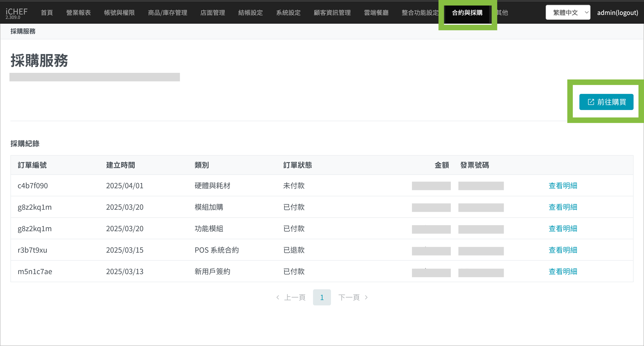Go to 雲端餐廳 menu item
644x346 pixels.
click(376, 12)
